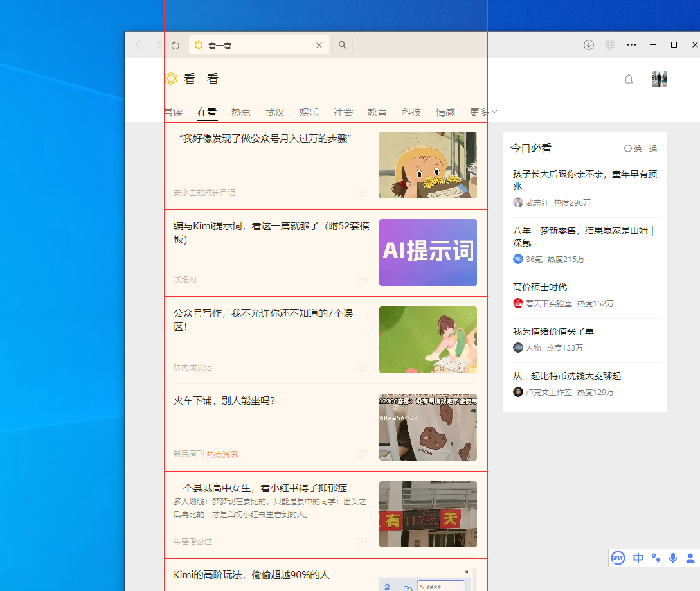Open the article 高价硕士时代
Screen dimensions: 700x591
(540, 287)
